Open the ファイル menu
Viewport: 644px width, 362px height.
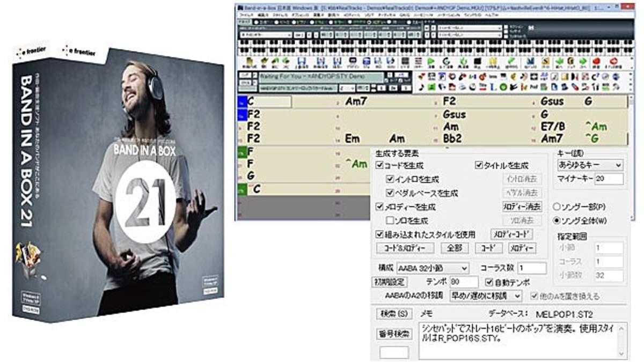point(247,16)
